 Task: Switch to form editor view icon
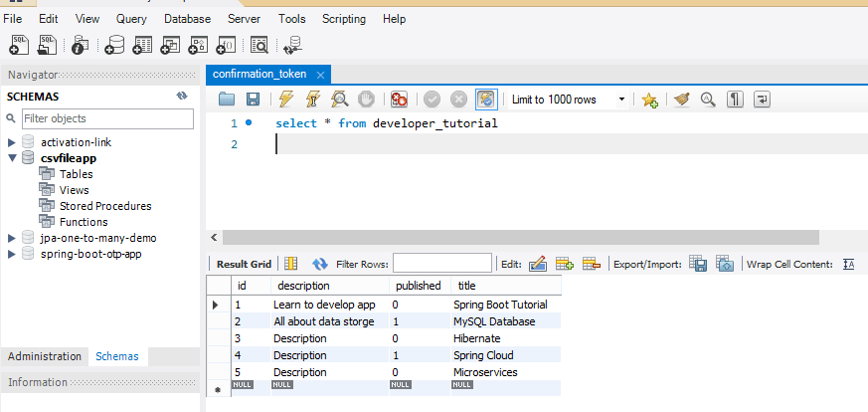290,264
